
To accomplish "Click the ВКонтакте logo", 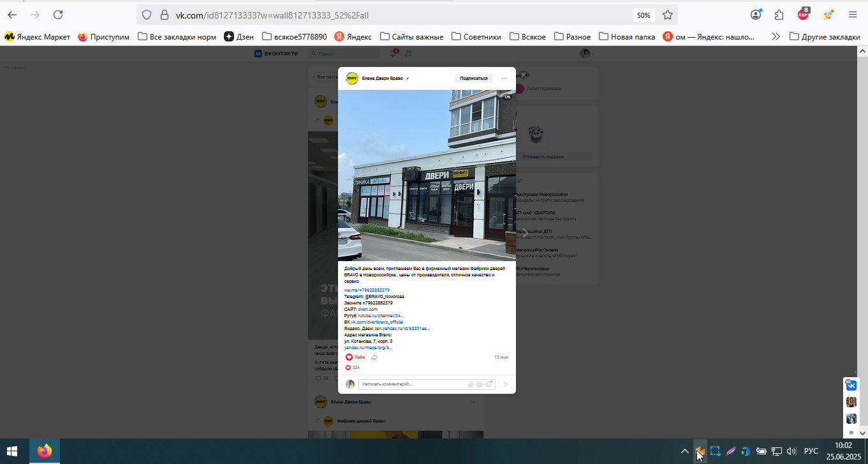I will 276,54.
